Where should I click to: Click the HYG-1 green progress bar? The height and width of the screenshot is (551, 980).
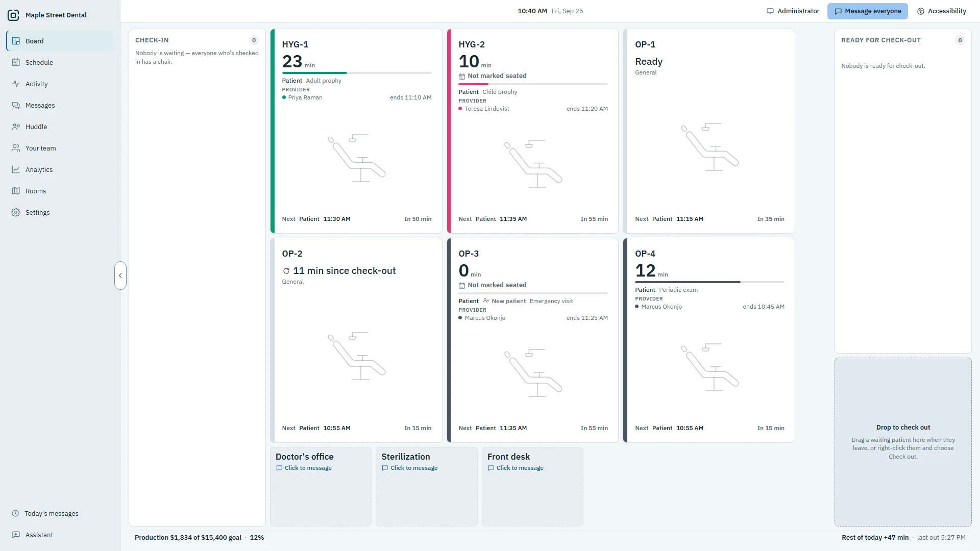pos(357,73)
